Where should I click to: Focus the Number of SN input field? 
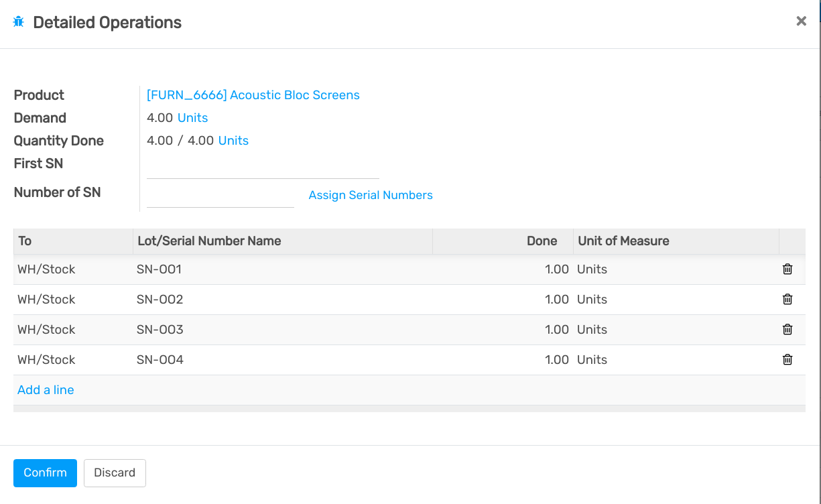pos(220,196)
